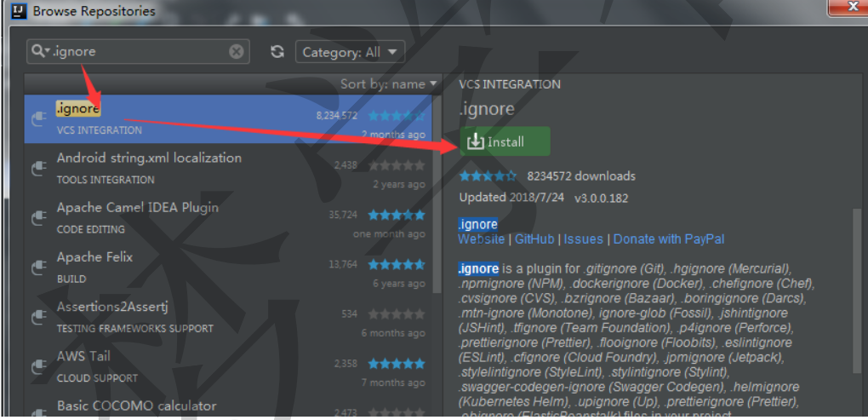Click the 'TESTING FRAMEWORKS SUPPORT' category label
The image size is (868, 420).
point(134,329)
